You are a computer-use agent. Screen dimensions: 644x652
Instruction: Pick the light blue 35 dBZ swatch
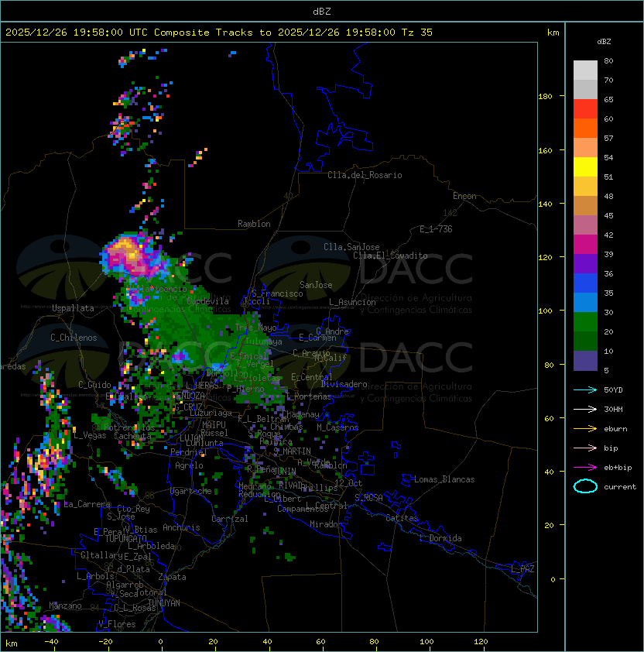pyautogui.click(x=585, y=302)
